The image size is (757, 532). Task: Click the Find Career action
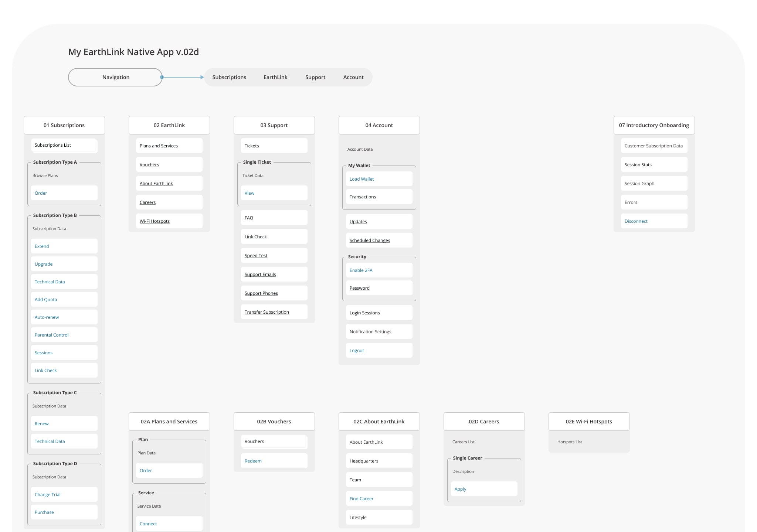[361, 499]
